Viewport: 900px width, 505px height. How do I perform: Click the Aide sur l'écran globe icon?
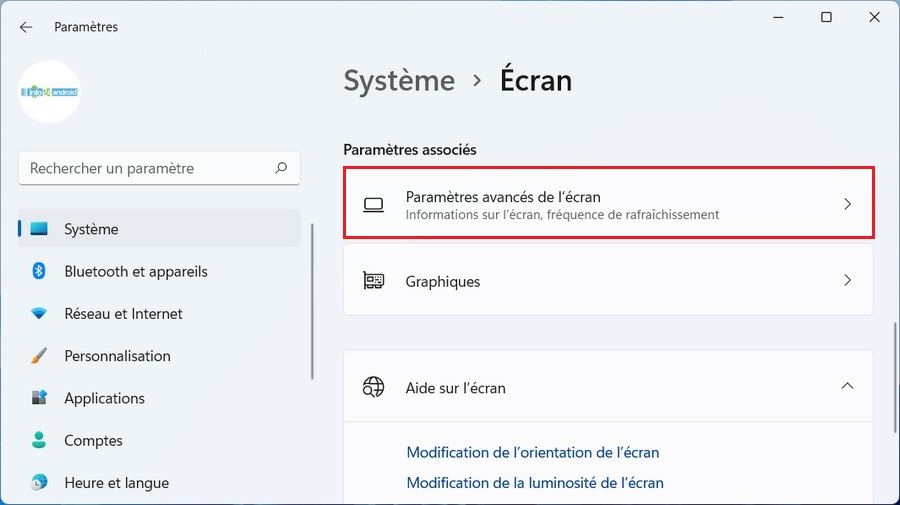point(374,387)
